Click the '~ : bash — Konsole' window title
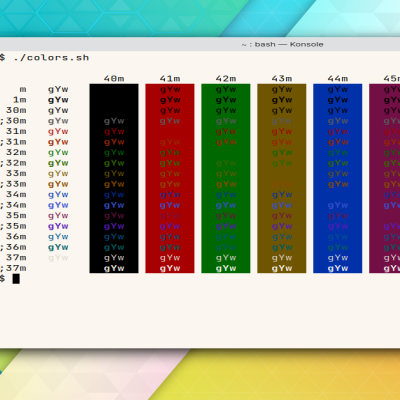 coord(282,44)
